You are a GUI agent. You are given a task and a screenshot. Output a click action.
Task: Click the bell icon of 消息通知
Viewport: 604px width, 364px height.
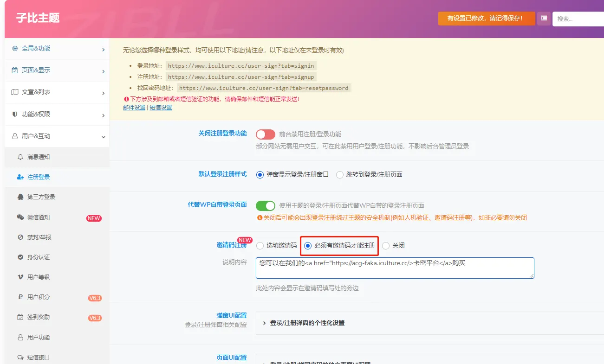pyautogui.click(x=20, y=157)
